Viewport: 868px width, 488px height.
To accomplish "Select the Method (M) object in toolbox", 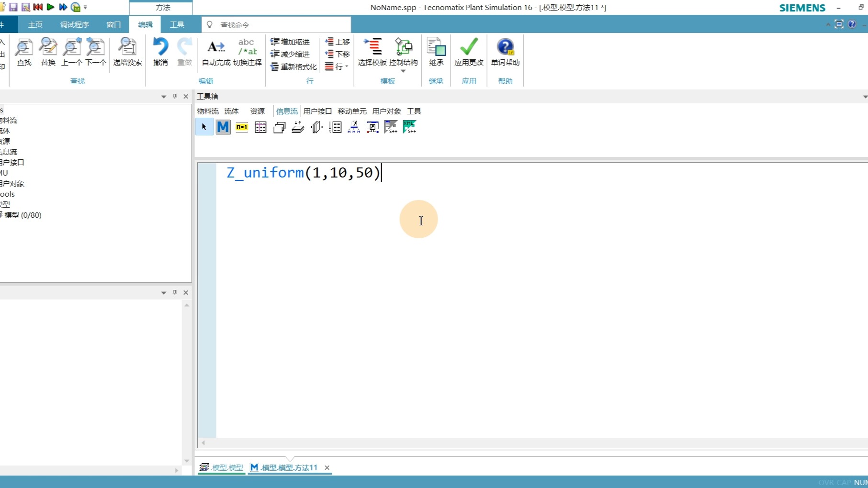I will click(x=223, y=127).
